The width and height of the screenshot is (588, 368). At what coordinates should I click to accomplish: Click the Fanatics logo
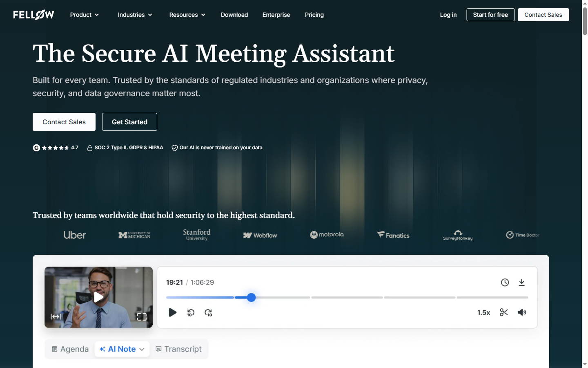click(393, 235)
